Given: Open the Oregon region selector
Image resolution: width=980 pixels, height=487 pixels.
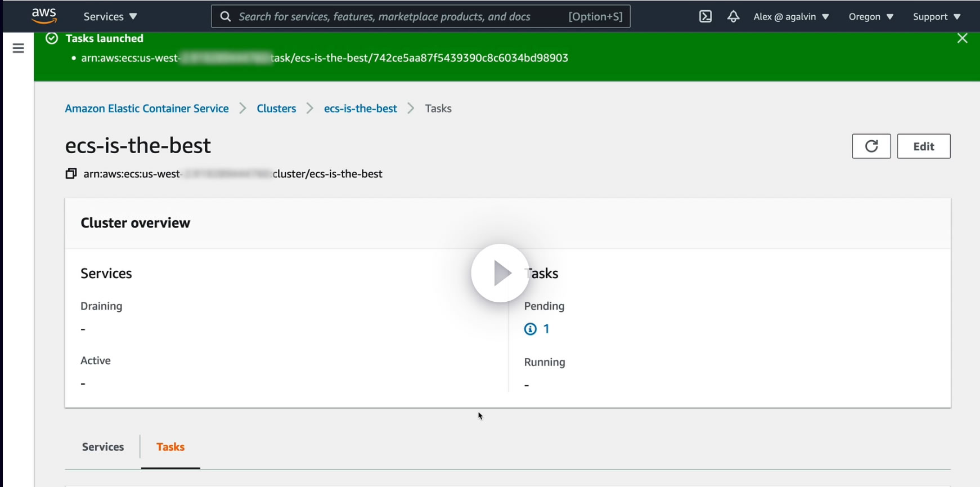Looking at the screenshot, I should [x=871, y=16].
